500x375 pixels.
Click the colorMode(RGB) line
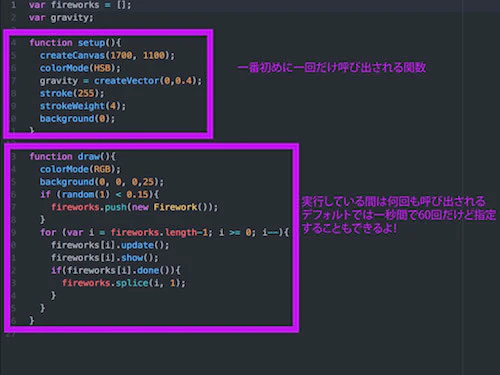coord(80,169)
